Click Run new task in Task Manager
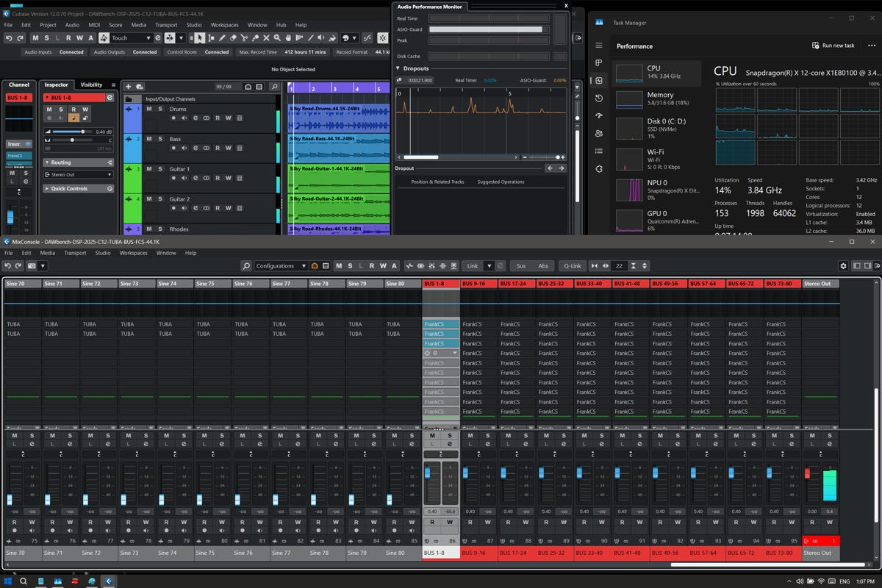The image size is (882, 588). [833, 46]
